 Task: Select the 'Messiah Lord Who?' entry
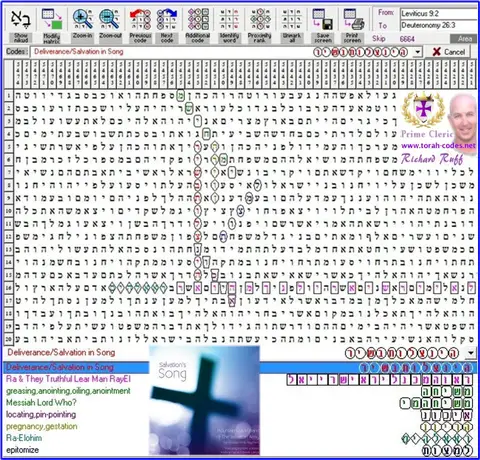[41, 402]
